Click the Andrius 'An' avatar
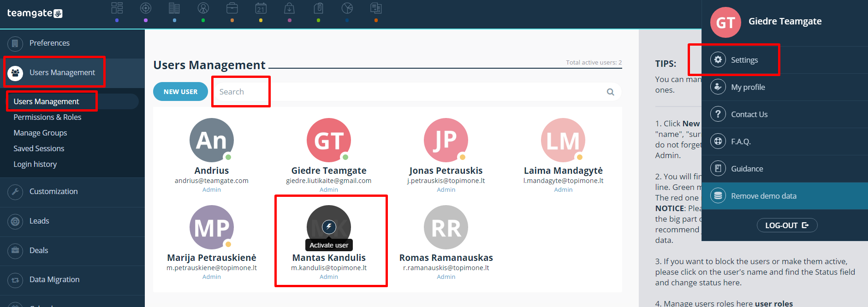The width and height of the screenshot is (868, 307). (x=212, y=140)
